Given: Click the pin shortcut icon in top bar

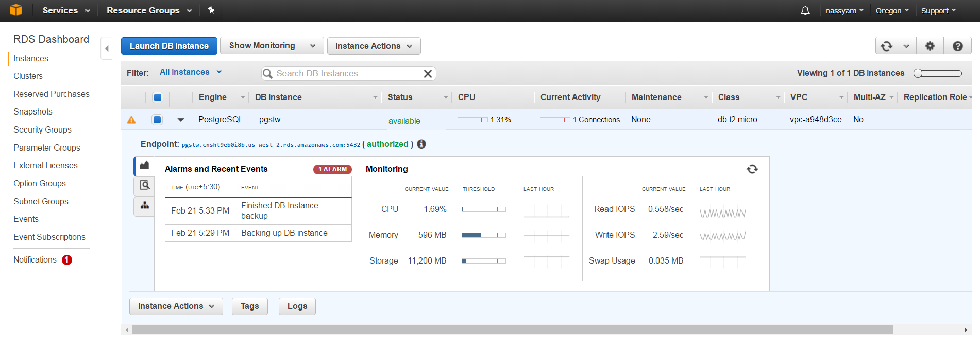Looking at the screenshot, I should (x=211, y=10).
